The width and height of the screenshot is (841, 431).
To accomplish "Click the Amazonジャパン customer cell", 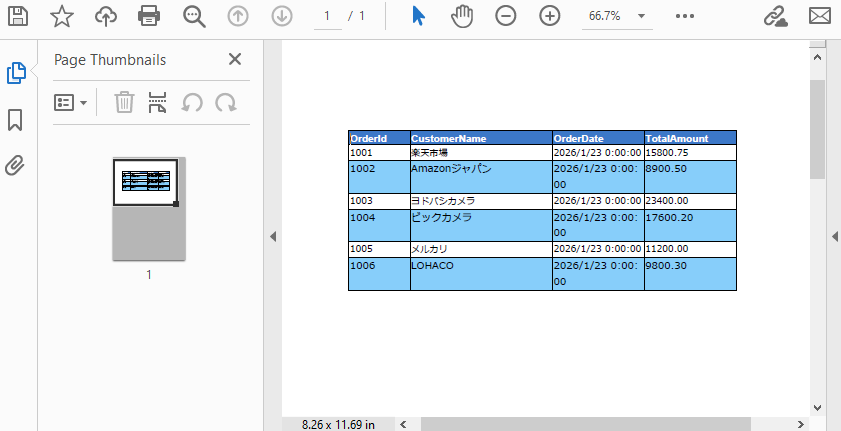I will [x=481, y=177].
